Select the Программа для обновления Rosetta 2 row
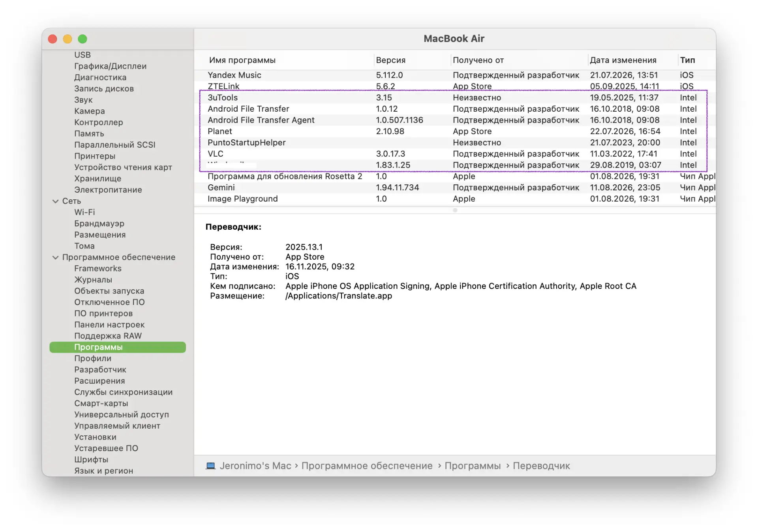758x532 pixels. tap(455, 176)
